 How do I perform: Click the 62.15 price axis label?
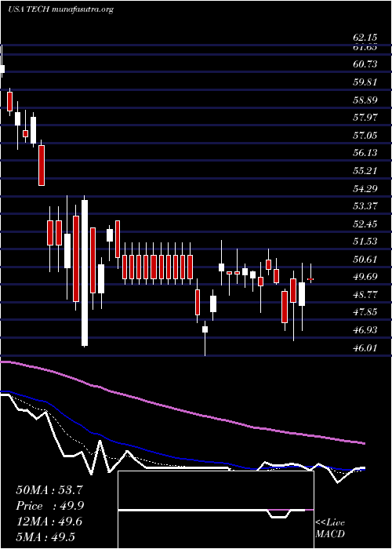coord(365,37)
